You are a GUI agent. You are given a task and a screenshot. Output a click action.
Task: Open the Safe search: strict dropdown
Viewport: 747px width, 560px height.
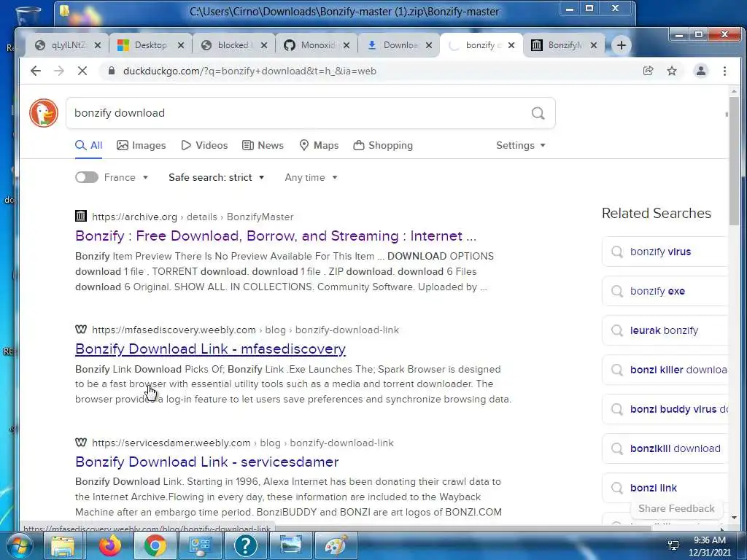coord(216,177)
